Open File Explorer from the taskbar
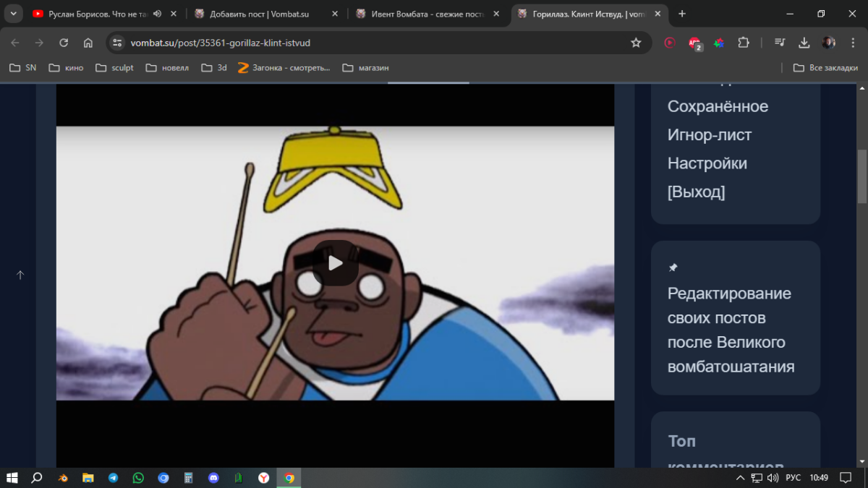Image resolution: width=868 pixels, height=488 pixels. [x=88, y=478]
